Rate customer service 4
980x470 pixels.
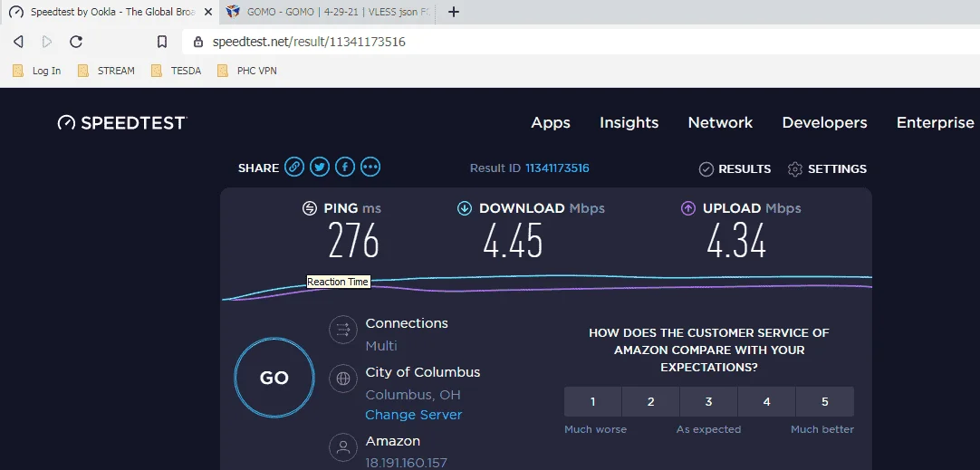click(767, 401)
